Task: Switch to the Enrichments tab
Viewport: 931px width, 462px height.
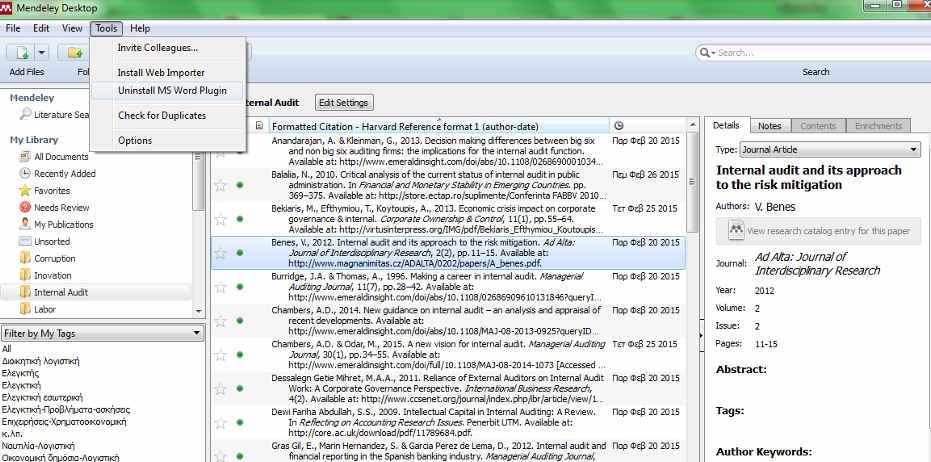Action: (x=879, y=126)
